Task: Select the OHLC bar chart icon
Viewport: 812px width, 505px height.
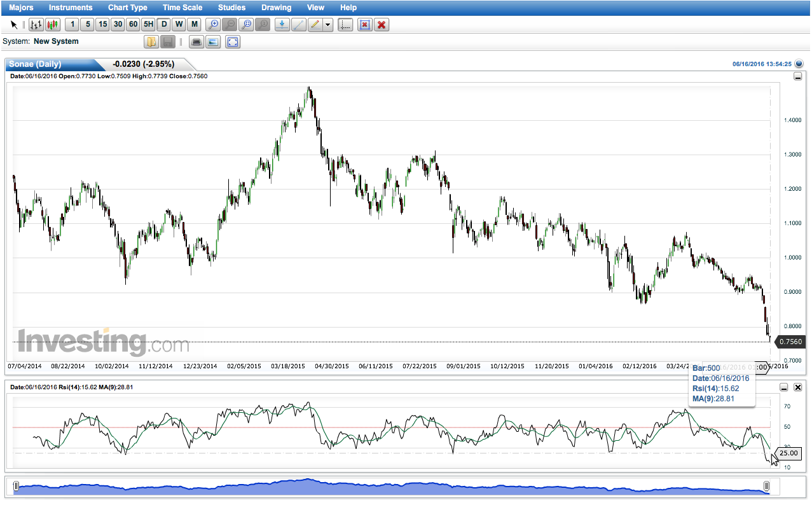Action: (36, 25)
